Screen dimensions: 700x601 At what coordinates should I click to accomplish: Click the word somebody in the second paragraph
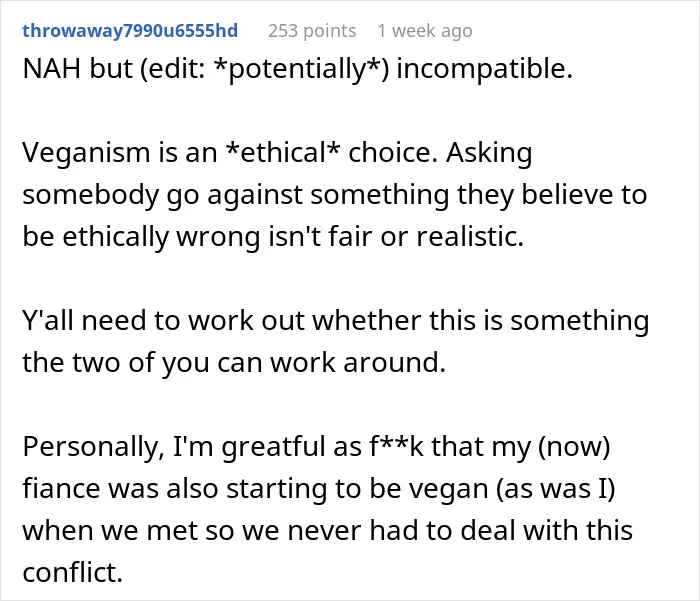pyautogui.click(x=91, y=195)
